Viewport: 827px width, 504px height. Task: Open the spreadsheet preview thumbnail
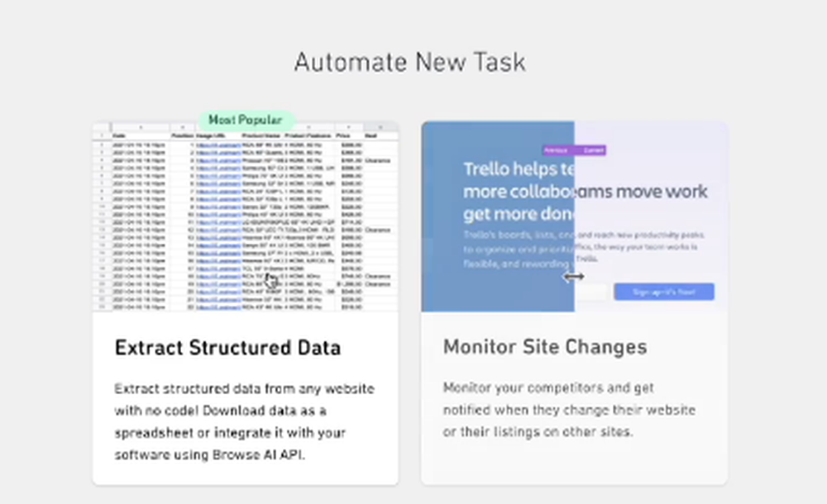pos(246,215)
